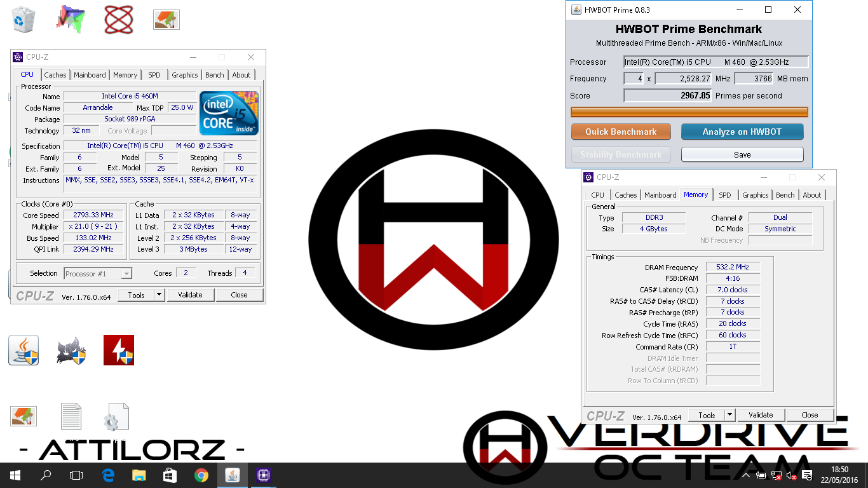Open the Recycle Bin desktop icon
The height and width of the screenshot is (488, 868).
(x=24, y=20)
